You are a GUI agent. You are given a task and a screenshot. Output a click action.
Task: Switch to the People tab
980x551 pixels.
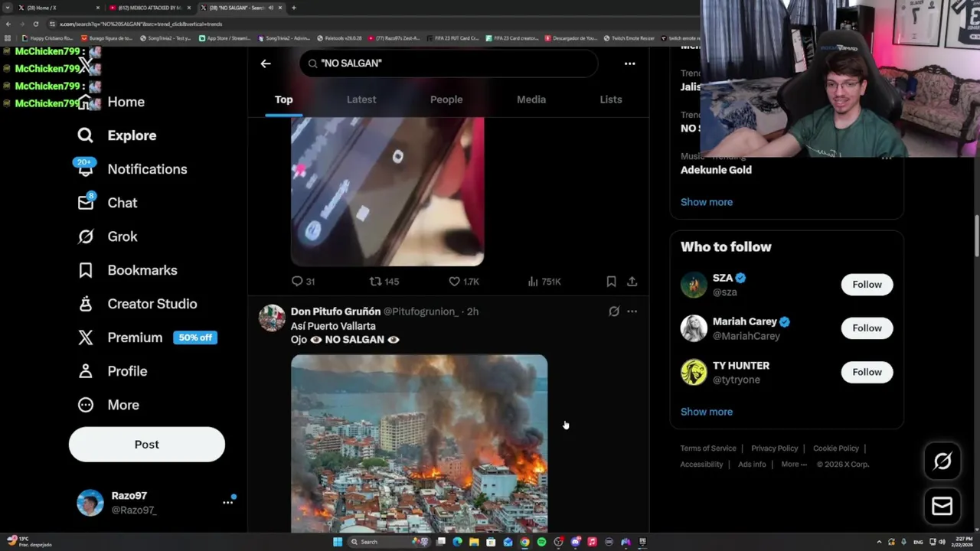tap(446, 99)
